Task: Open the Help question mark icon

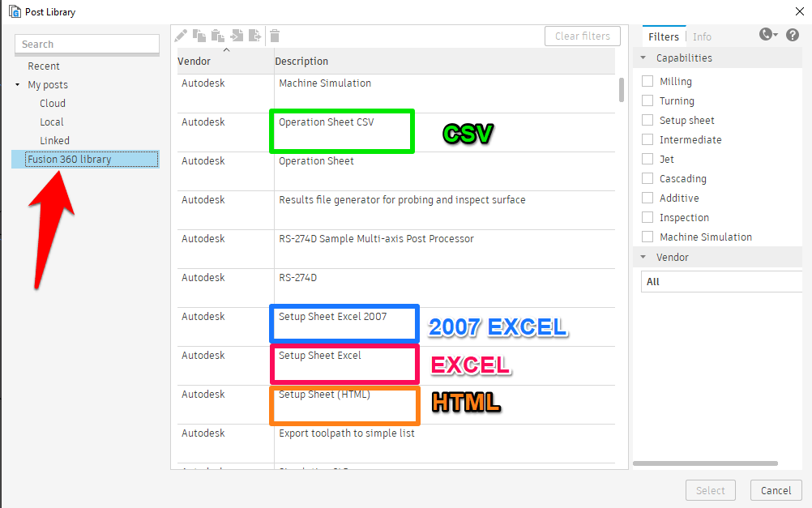Action: [x=793, y=36]
